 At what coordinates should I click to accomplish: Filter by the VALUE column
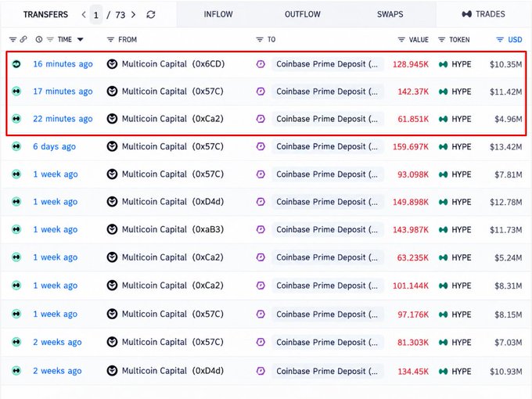click(401, 40)
